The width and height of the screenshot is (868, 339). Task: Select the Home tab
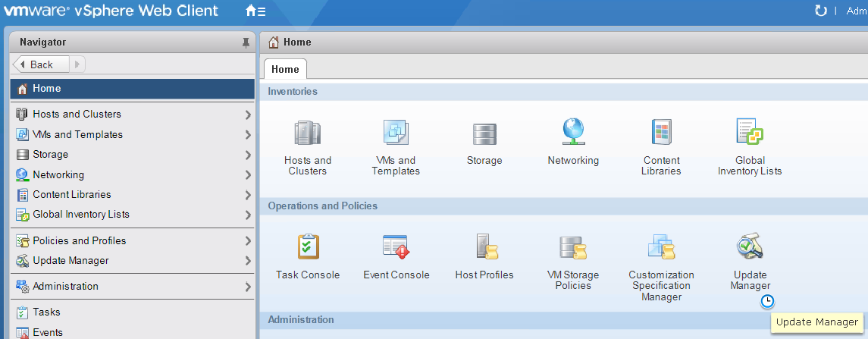285,69
